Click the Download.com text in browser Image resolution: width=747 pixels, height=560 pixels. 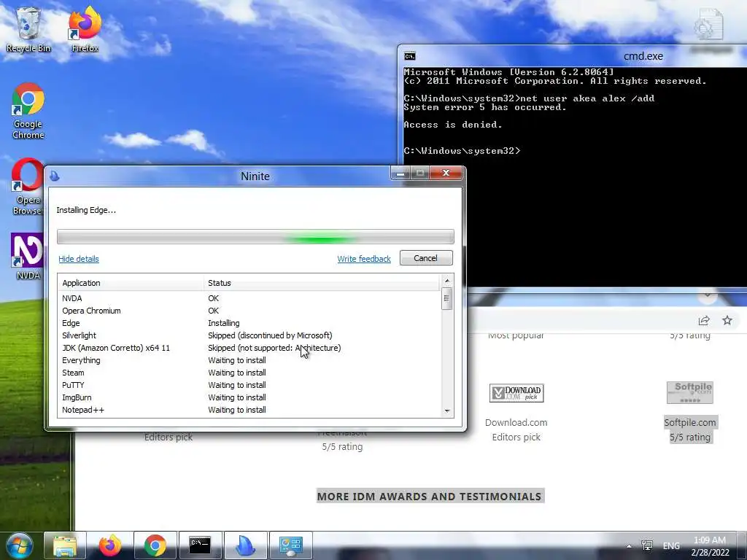516,422
